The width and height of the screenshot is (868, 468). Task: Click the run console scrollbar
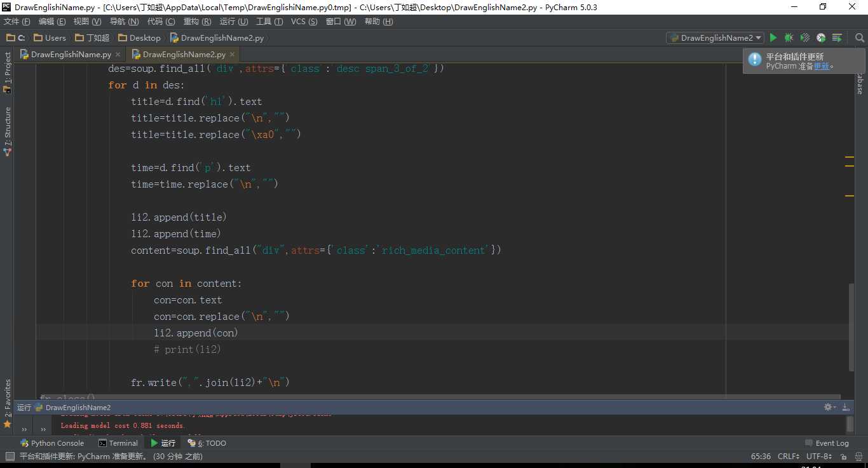point(850,424)
